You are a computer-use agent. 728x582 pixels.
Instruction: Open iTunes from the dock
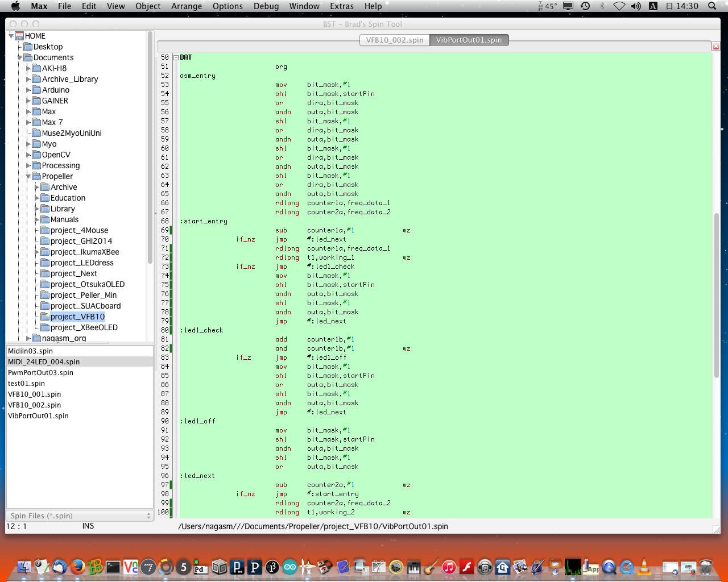[449, 567]
